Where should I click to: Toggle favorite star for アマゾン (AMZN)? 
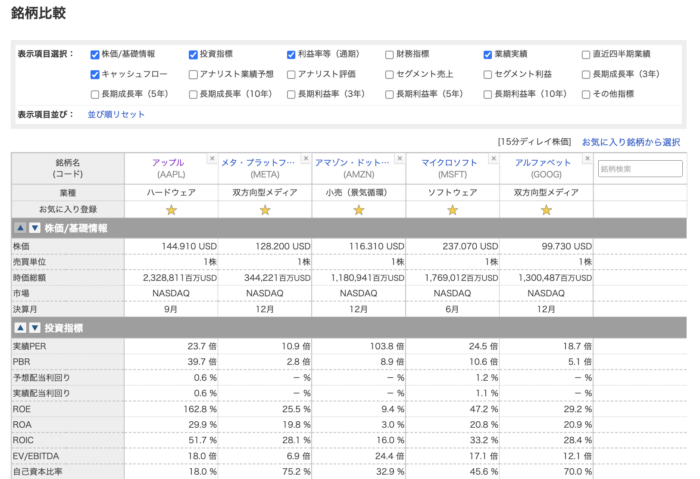tap(359, 210)
